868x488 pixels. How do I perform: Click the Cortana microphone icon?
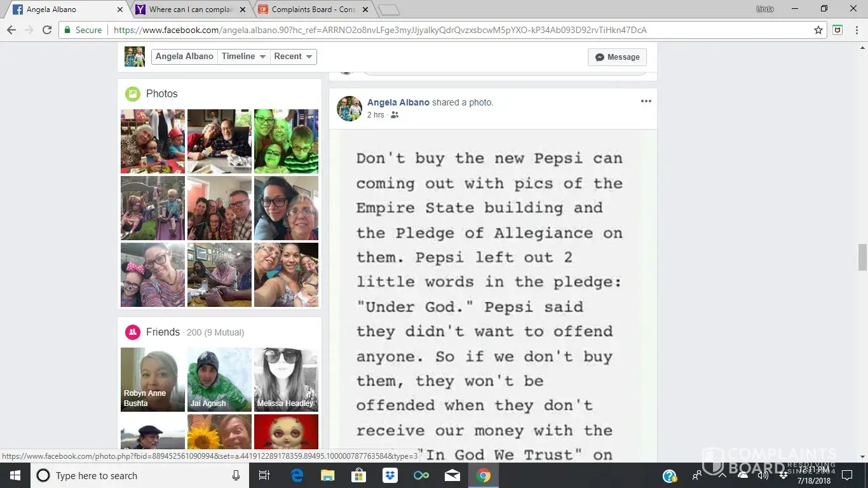[236, 475]
